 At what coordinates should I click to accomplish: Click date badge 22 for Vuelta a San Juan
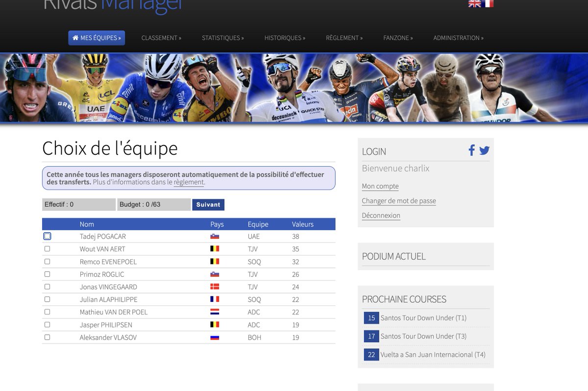point(371,355)
